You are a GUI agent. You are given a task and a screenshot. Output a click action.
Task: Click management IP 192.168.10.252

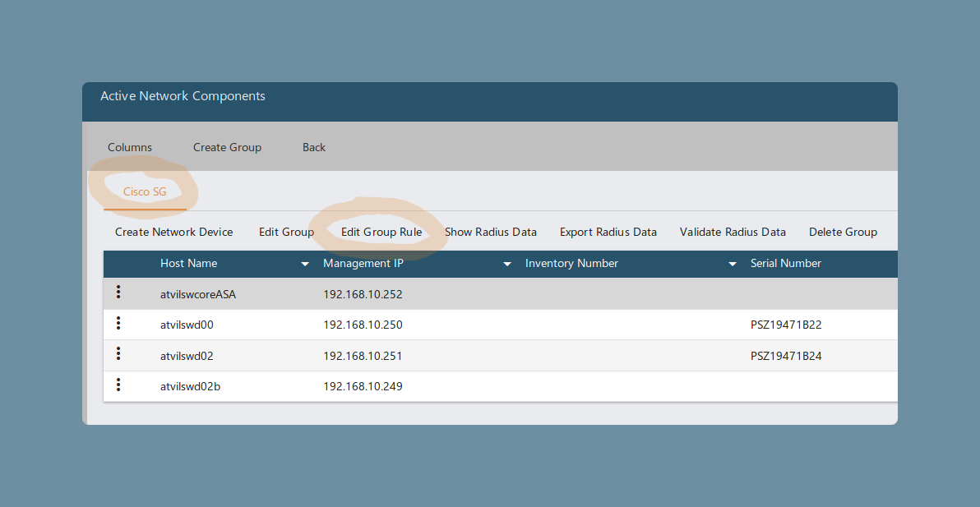[363, 294]
